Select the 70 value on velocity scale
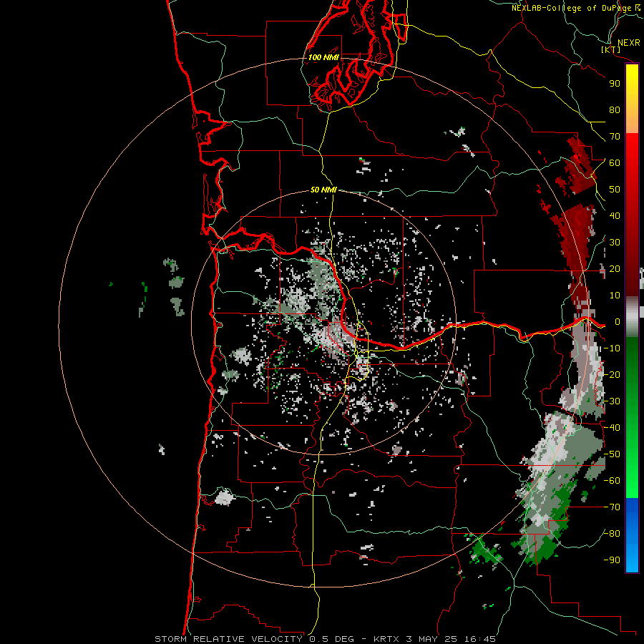This screenshot has height=644, width=644. (615, 137)
